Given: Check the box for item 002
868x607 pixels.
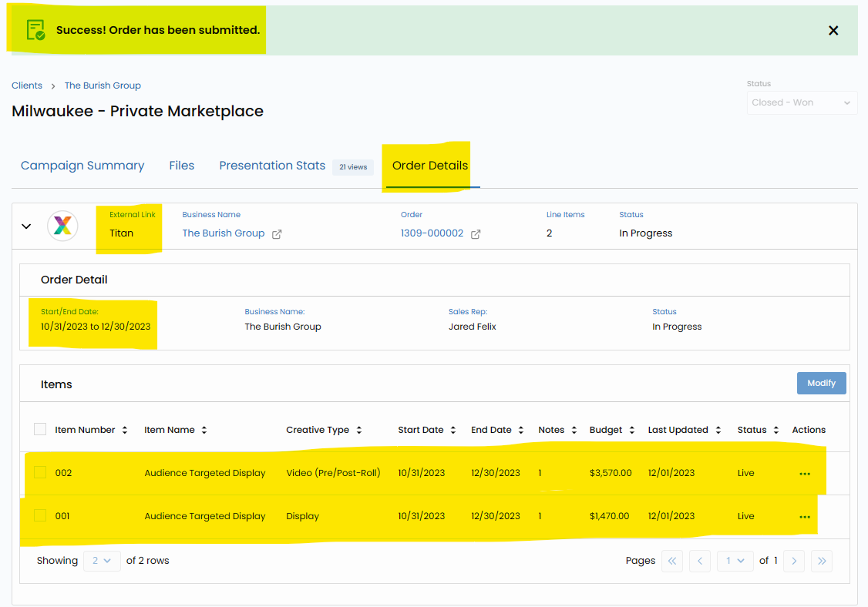Looking at the screenshot, I should (x=40, y=472).
